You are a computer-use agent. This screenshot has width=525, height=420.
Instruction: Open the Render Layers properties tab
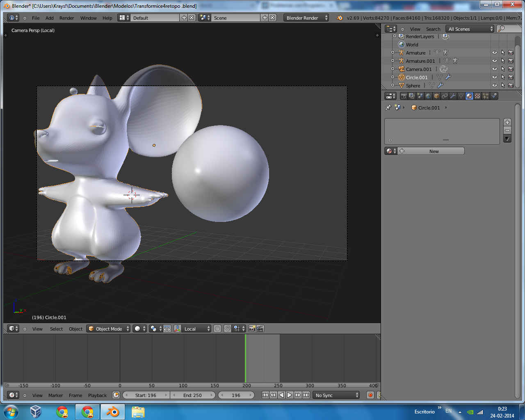tap(412, 96)
